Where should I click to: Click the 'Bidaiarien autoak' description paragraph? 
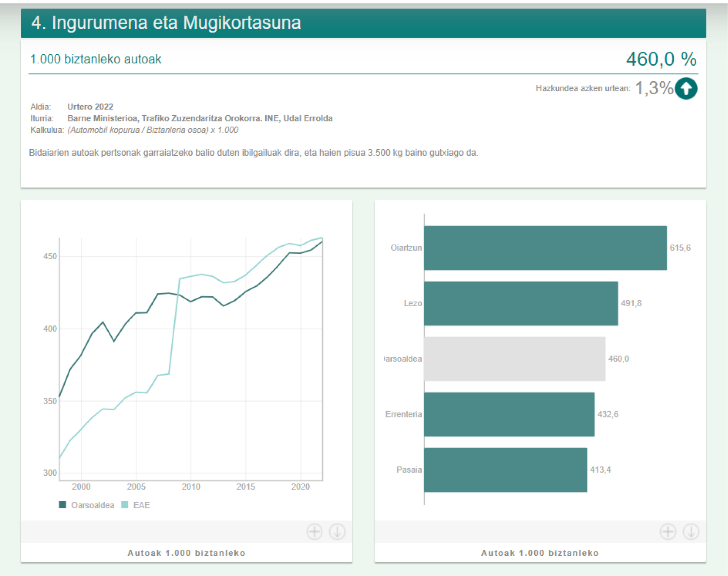[x=253, y=153]
